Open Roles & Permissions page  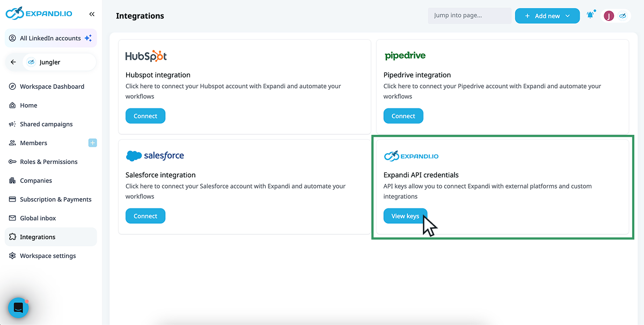point(48,162)
